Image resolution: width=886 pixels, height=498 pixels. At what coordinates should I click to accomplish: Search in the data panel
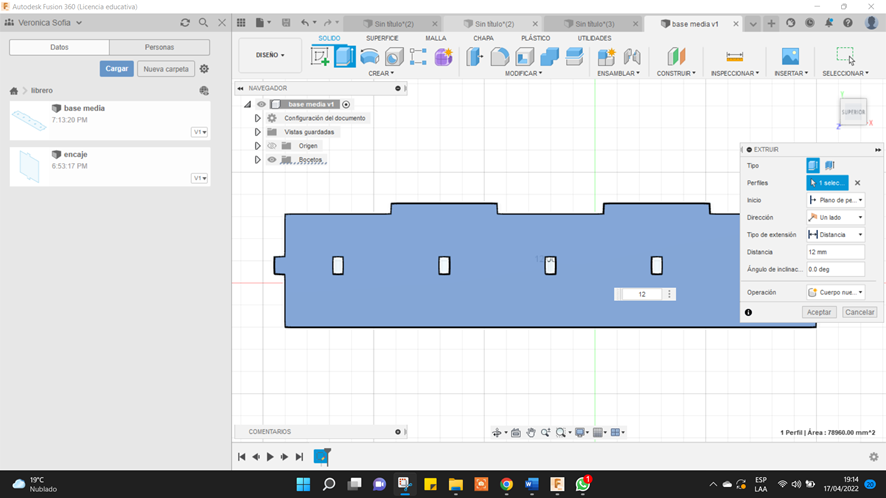tap(203, 23)
